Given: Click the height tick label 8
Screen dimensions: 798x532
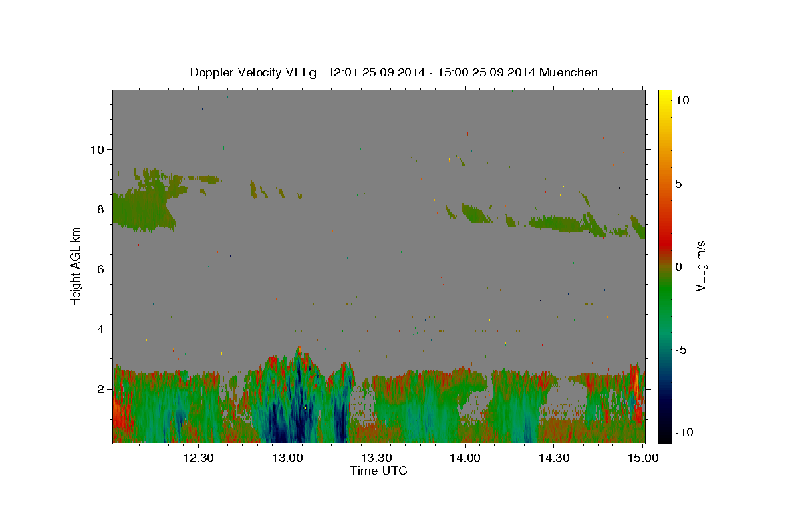Looking at the screenshot, I should coord(101,209).
